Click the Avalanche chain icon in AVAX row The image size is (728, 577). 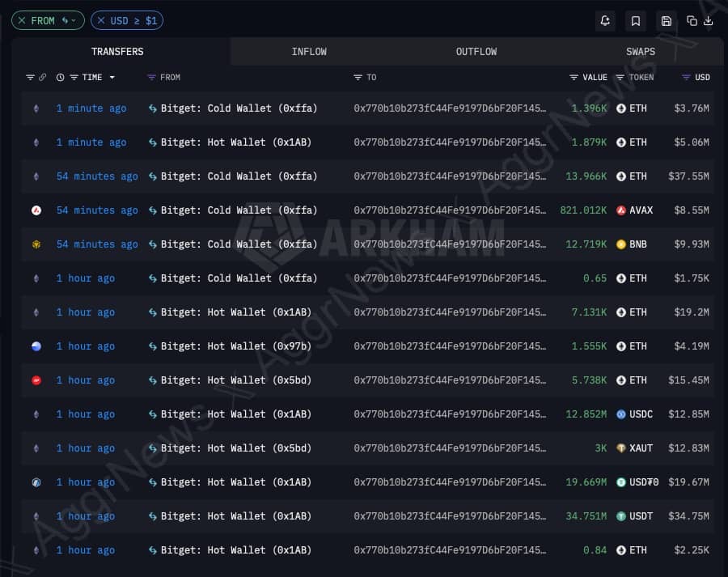(36, 210)
